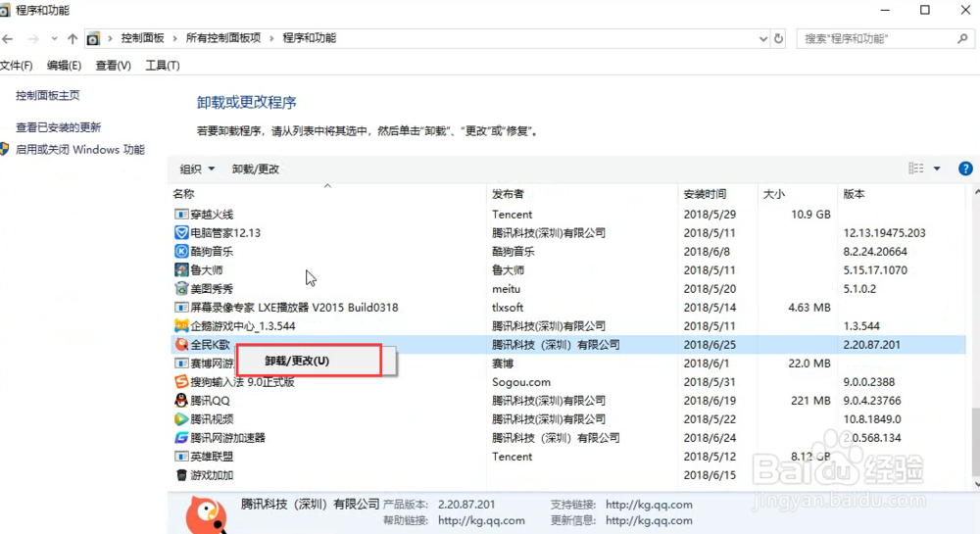This screenshot has height=534, width=980.
Task: Select date 2018/6/15 for 游戏加加
Action: pos(710,475)
